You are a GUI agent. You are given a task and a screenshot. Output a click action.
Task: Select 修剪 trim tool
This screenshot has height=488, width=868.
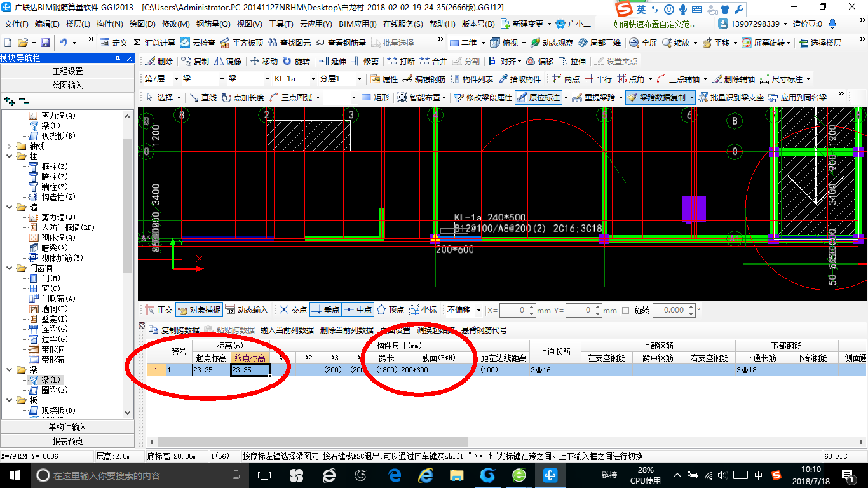coord(365,61)
